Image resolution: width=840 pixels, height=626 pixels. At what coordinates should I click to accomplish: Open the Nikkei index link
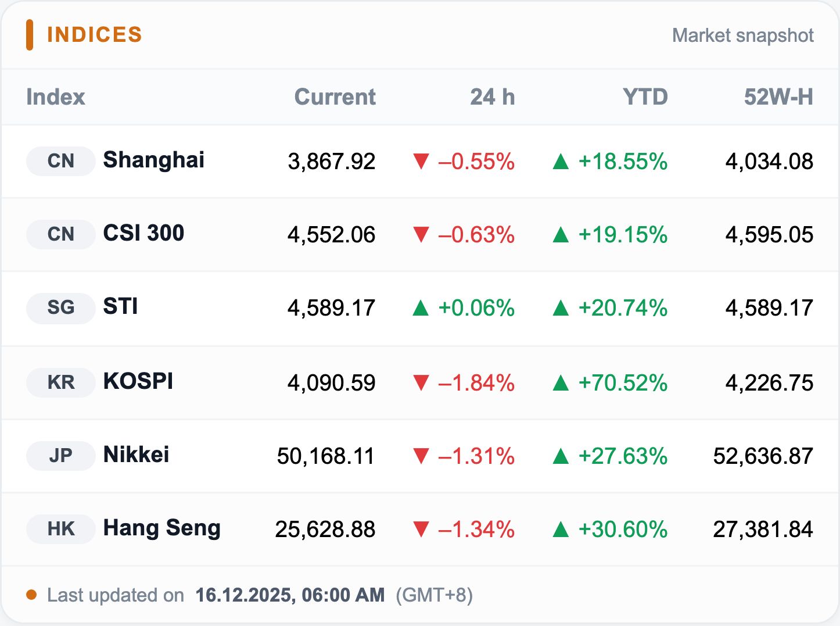136,455
